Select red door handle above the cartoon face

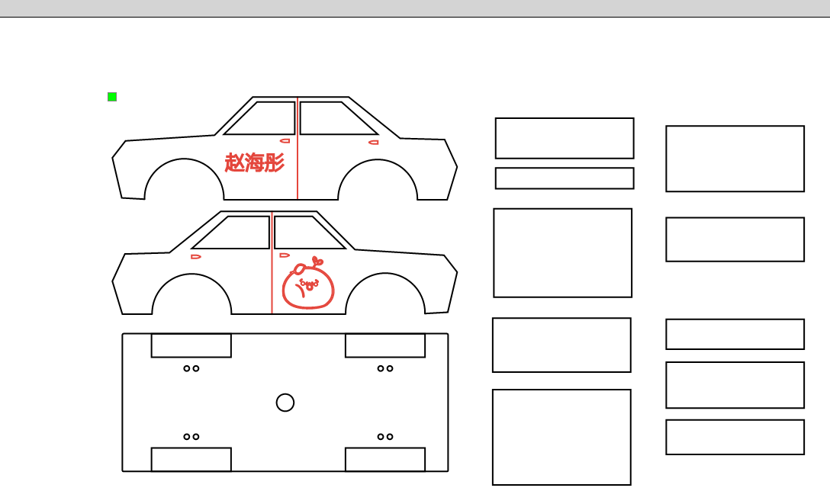click(x=285, y=255)
